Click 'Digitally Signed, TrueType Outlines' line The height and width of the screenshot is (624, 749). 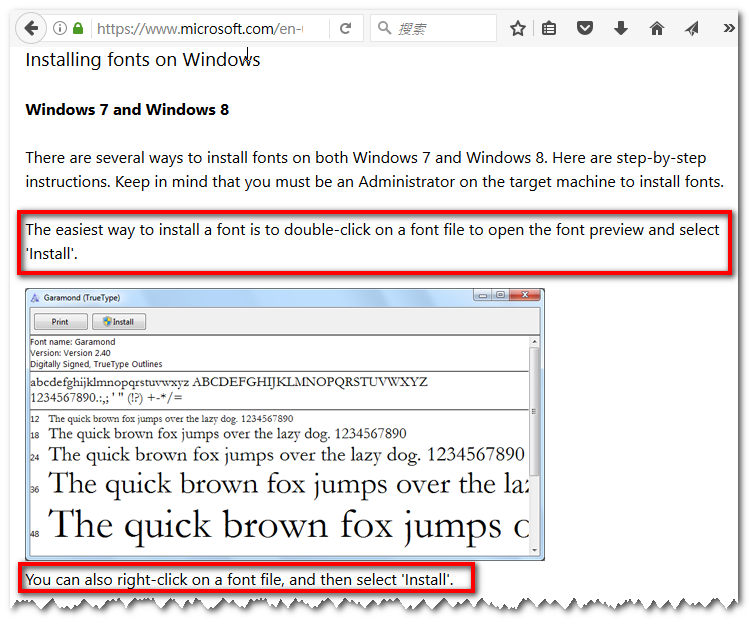coord(96,364)
